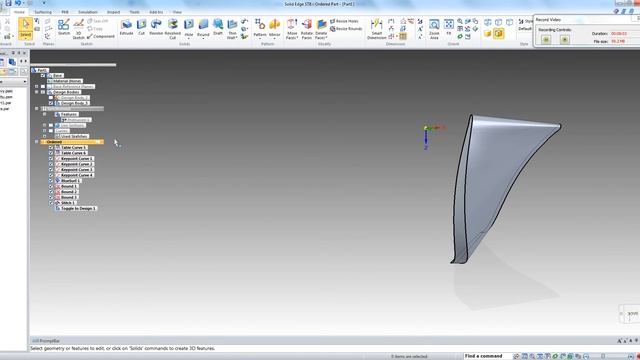This screenshot has width=640, height=360.
Task: Switch to the PMI ribbon tab
Action: [65, 12]
